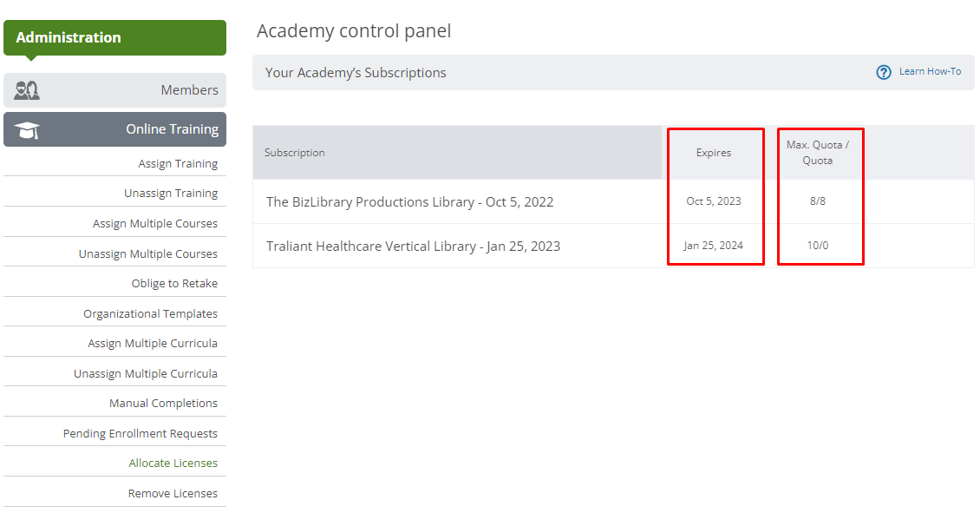Select the highlighted Allocate Licenses link
This screenshot has width=980, height=513.
pos(173,463)
